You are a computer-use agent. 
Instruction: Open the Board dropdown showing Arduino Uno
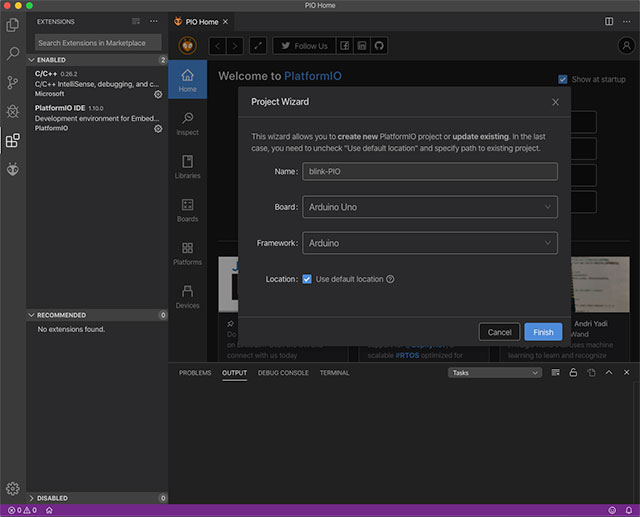click(x=430, y=207)
